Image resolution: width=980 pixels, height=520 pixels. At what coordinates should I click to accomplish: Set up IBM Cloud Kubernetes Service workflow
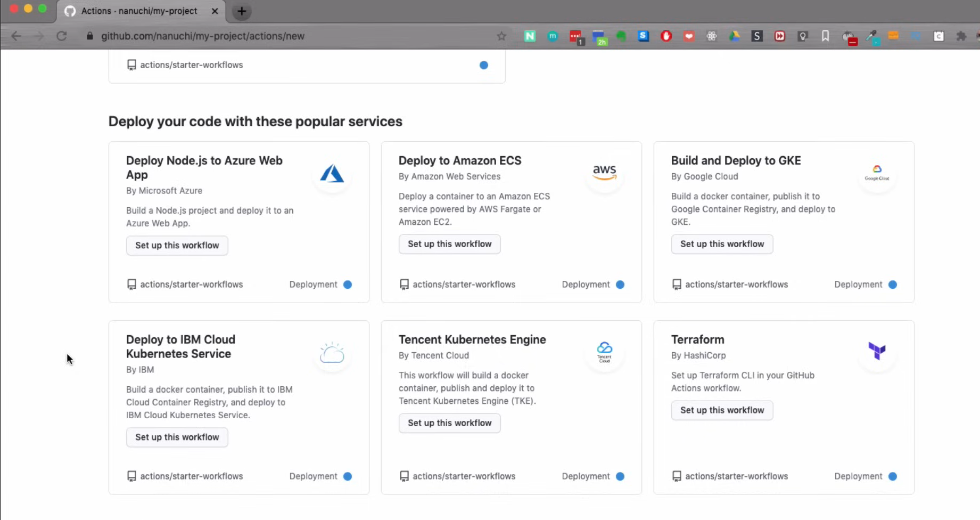(177, 437)
